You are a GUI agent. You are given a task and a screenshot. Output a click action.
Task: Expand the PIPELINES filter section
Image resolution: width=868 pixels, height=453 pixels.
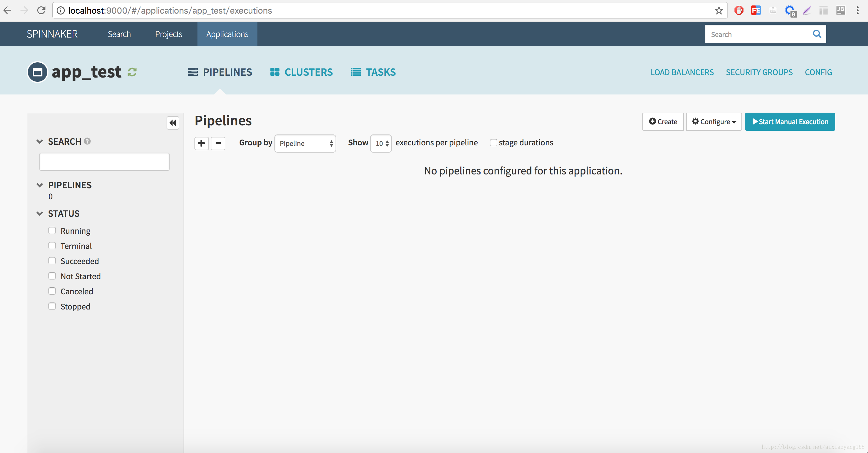point(40,185)
